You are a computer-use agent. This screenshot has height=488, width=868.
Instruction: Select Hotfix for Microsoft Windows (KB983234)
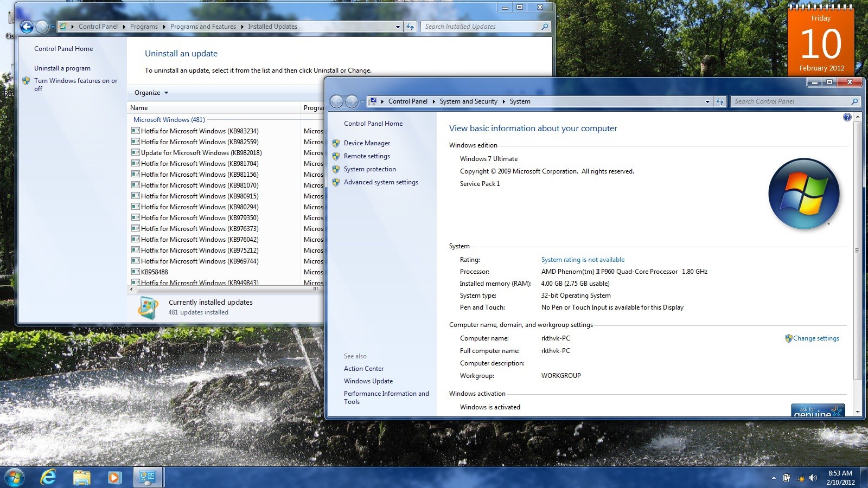pos(200,131)
